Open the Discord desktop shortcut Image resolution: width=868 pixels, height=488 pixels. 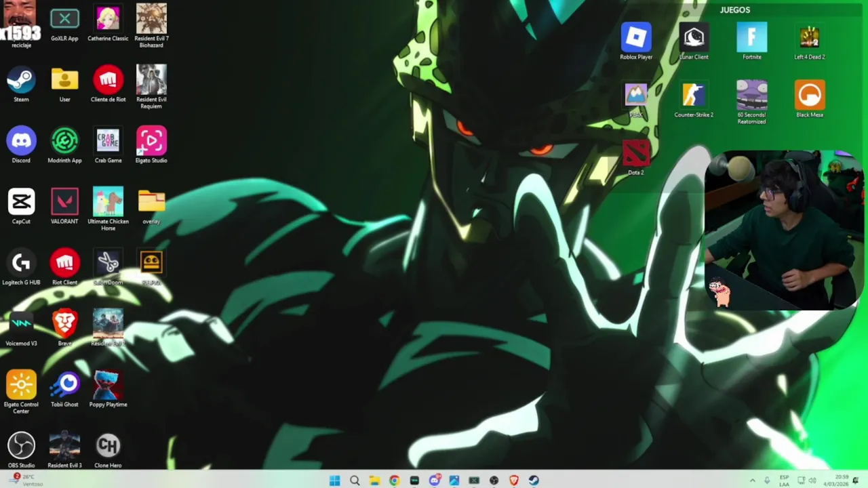21,146
